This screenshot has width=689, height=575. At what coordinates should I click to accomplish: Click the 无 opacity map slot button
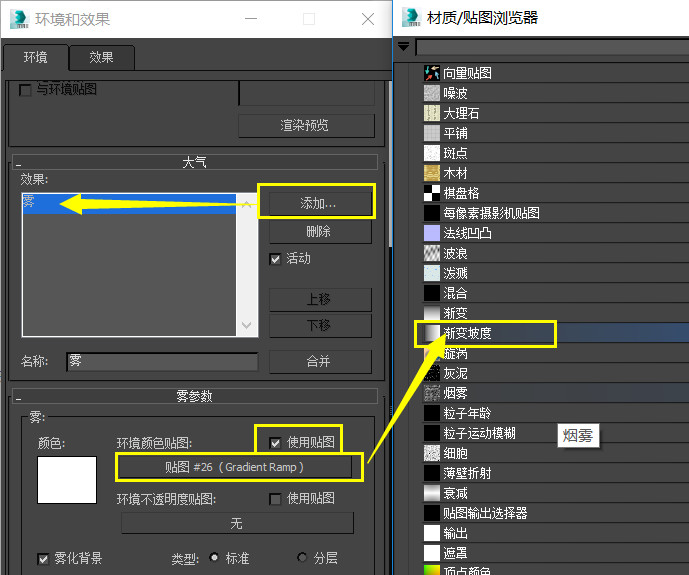[x=237, y=523]
